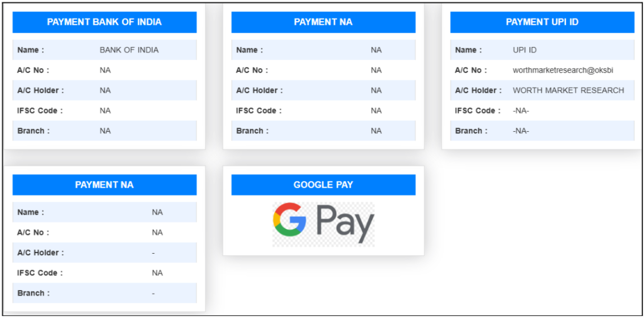The height and width of the screenshot is (317, 644).
Task: Click the PAYMENT BANK OF INDIA header
Action: coord(104,22)
